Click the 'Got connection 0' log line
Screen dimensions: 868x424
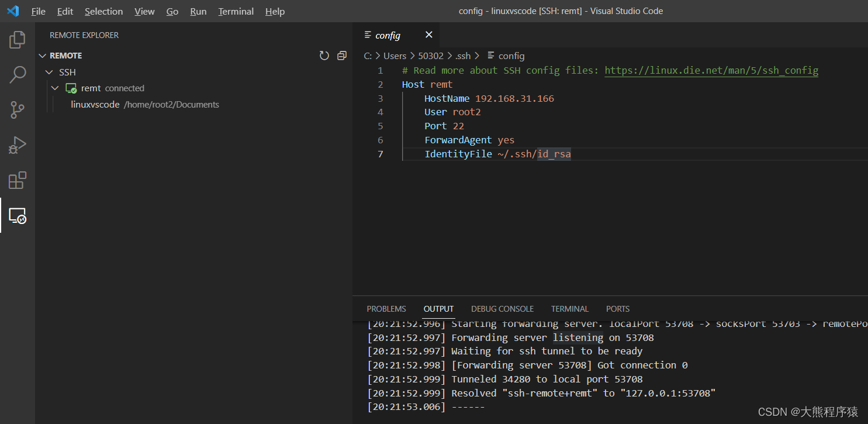click(x=527, y=365)
